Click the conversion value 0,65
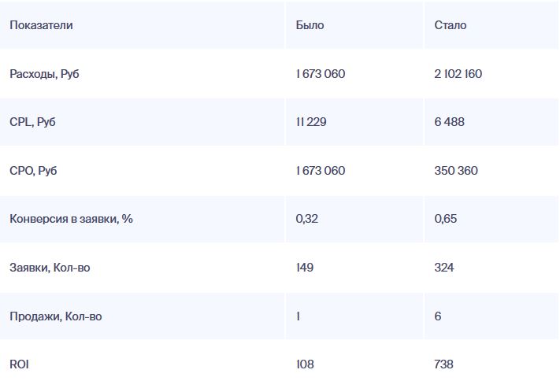560x392 pixels. pyautogui.click(x=445, y=219)
